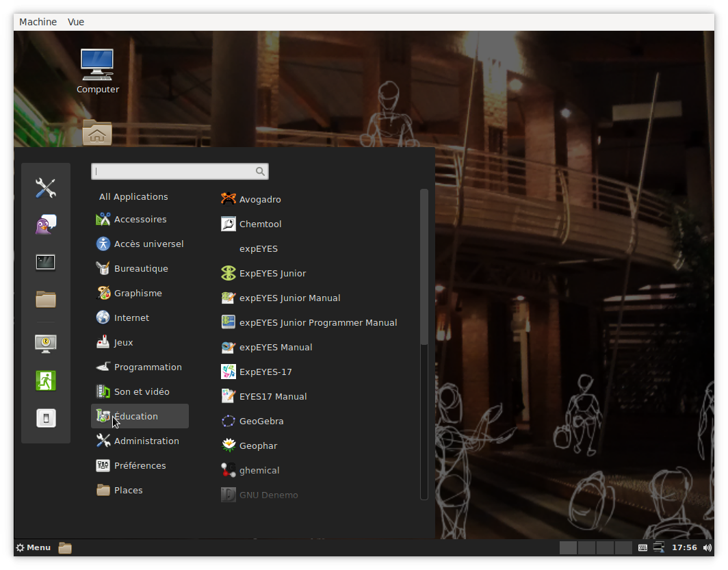Select the Jeux category

(140, 342)
